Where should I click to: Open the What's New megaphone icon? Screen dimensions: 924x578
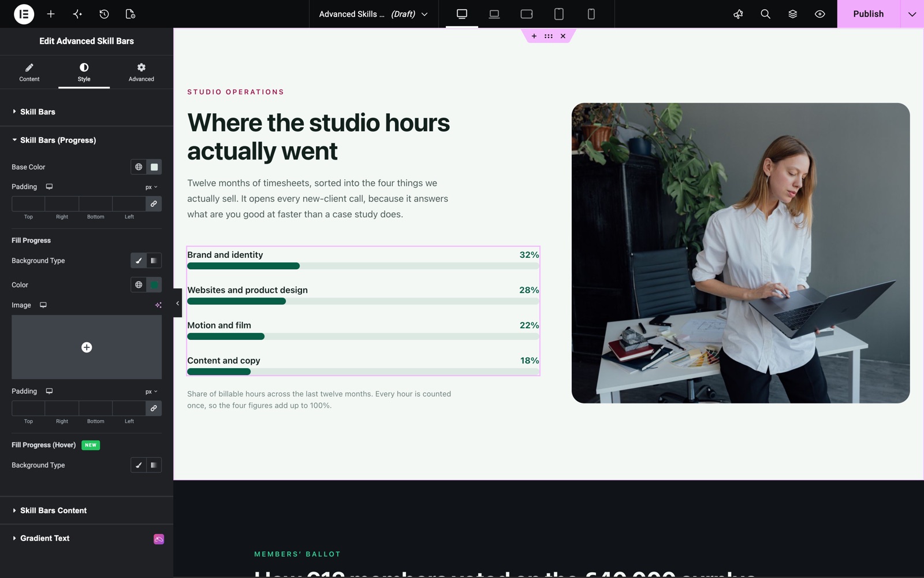(x=738, y=14)
